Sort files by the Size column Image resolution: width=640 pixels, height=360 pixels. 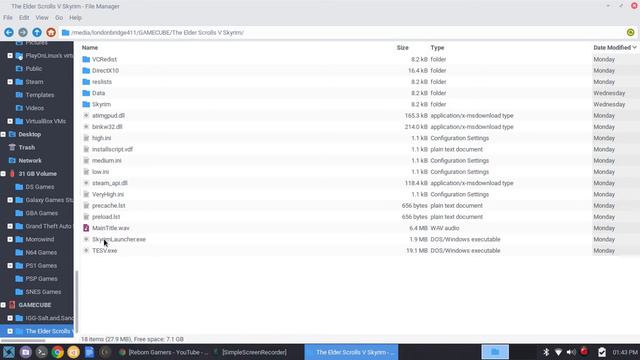point(402,48)
